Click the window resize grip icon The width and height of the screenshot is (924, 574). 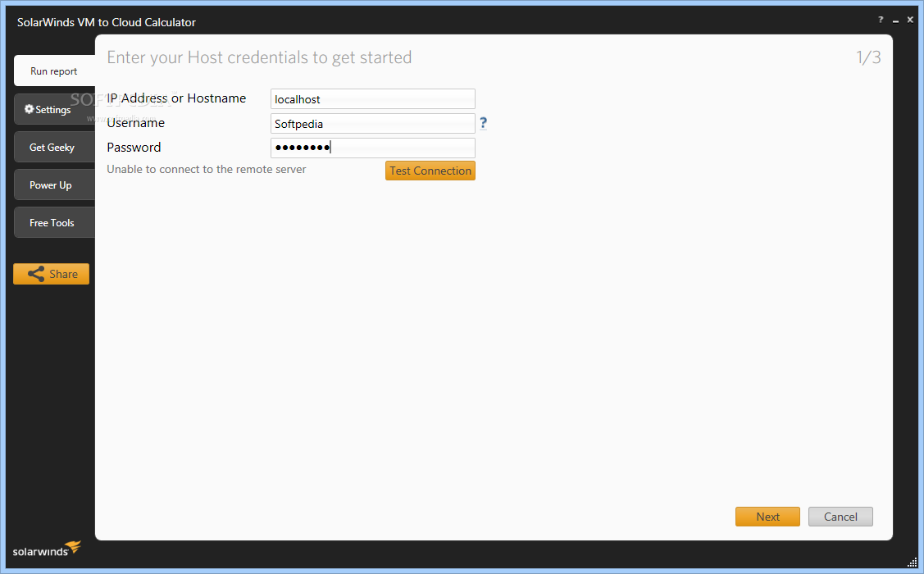tap(913, 561)
